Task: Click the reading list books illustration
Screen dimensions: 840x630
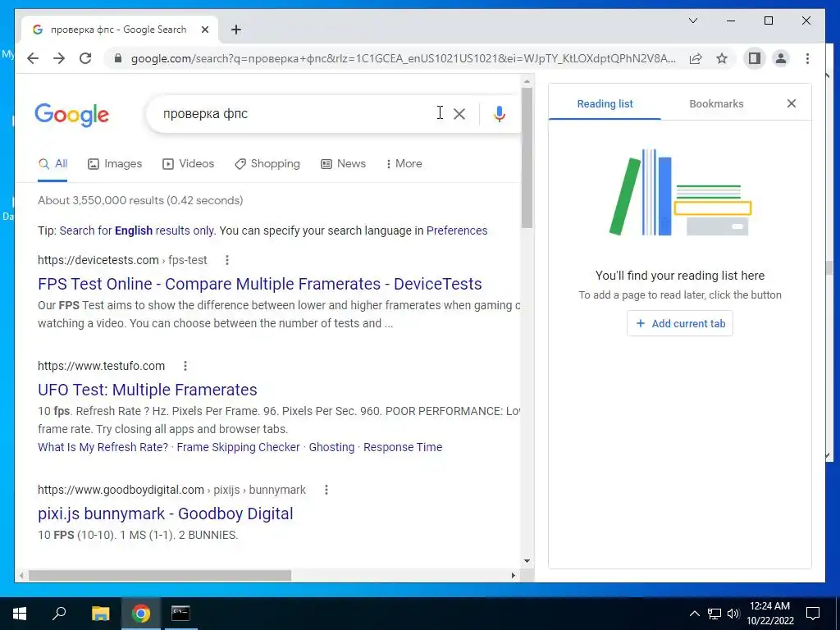Action: coord(680,192)
